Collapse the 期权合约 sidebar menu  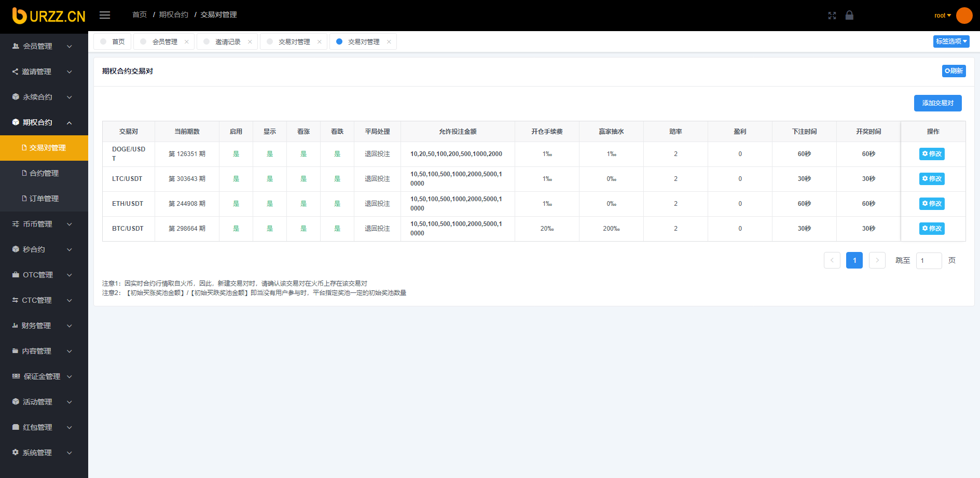[x=44, y=122]
